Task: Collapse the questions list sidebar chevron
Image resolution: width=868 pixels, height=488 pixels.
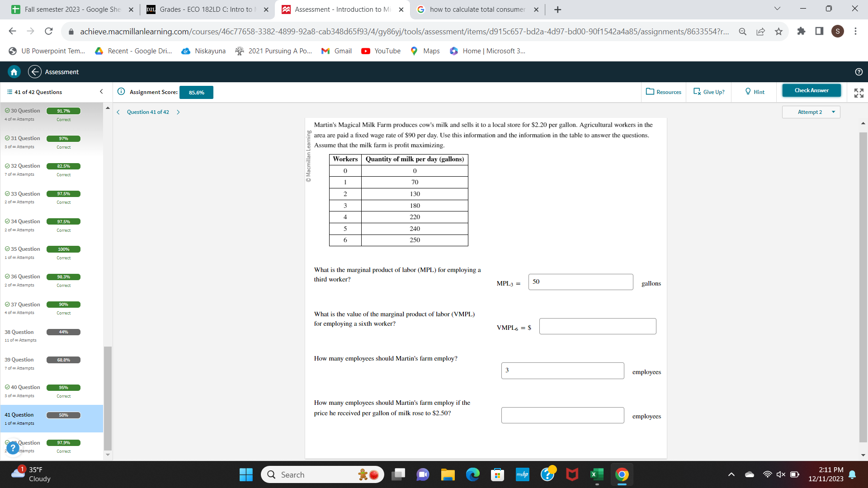Action: pyautogui.click(x=101, y=92)
